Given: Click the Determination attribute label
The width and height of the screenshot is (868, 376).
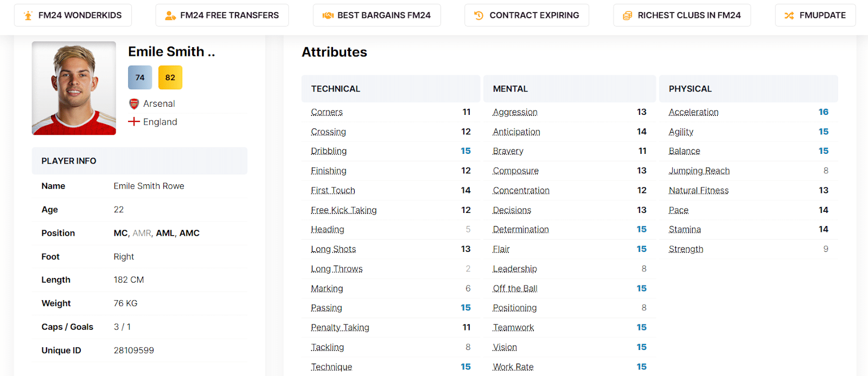Looking at the screenshot, I should tap(520, 230).
